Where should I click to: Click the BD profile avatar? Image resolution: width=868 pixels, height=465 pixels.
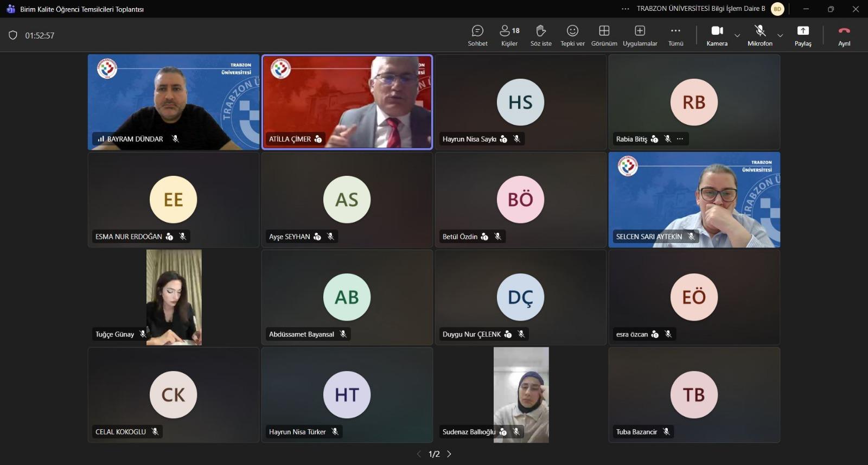coord(777,9)
